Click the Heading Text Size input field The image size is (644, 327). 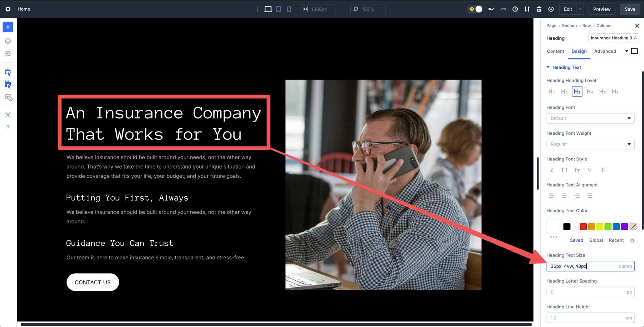(583, 266)
